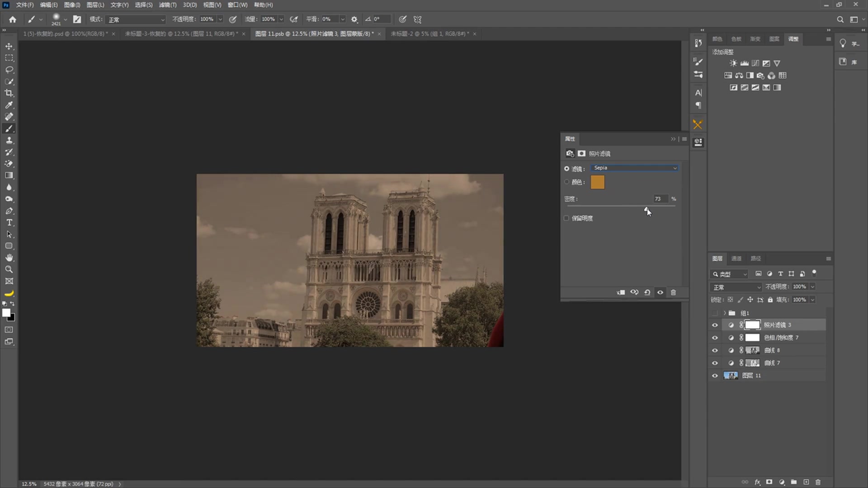Select the Path Selection tool
The height and width of the screenshot is (488, 868).
tap(9, 234)
